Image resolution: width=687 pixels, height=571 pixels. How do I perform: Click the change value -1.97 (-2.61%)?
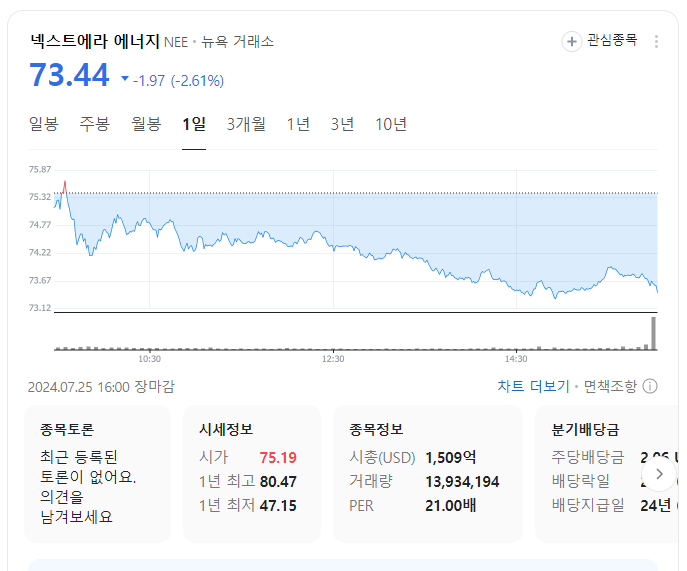pos(178,81)
